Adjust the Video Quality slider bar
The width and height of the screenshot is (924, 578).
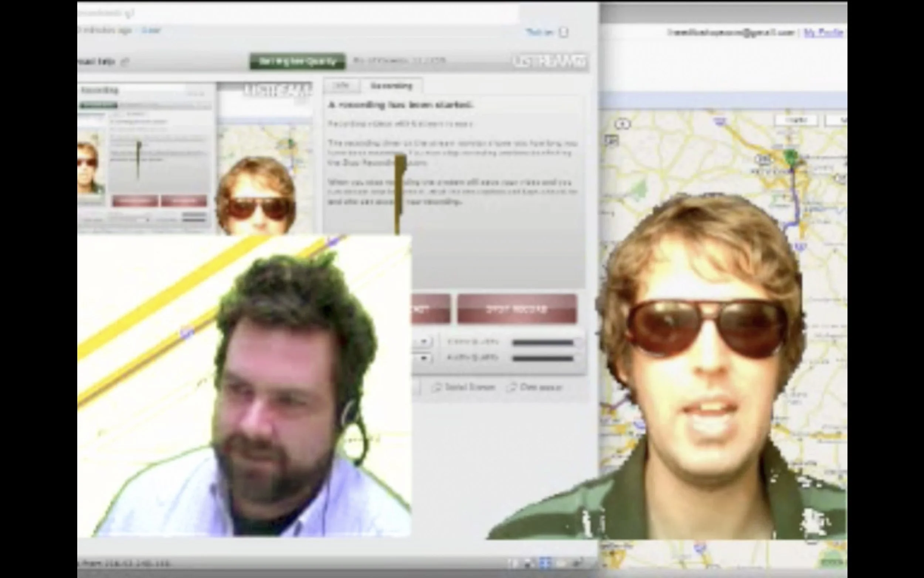[x=543, y=342]
